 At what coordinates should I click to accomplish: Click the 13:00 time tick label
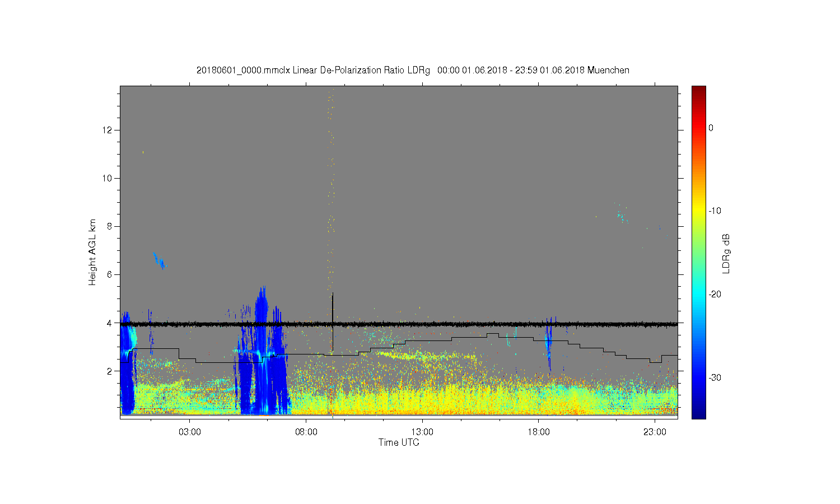point(422,432)
